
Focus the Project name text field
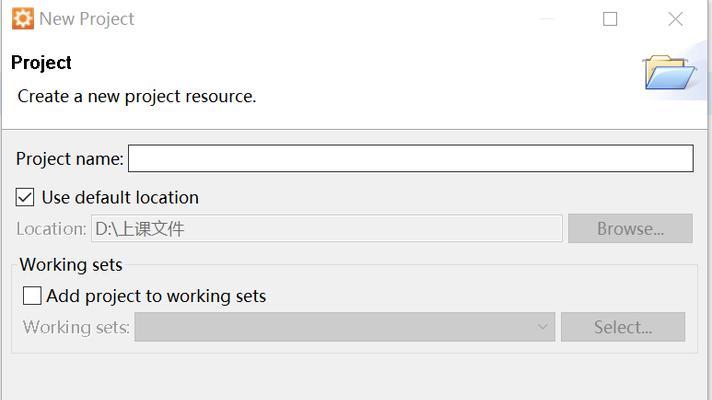(x=411, y=158)
